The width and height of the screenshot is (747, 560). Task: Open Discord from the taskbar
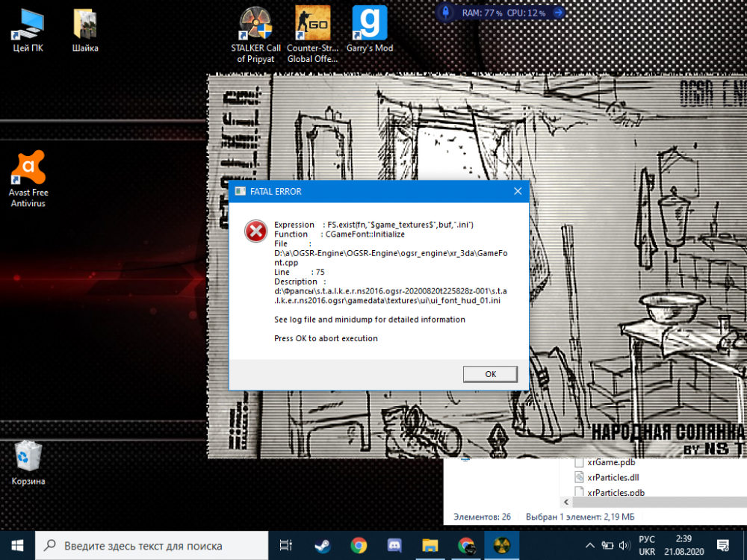click(394, 545)
